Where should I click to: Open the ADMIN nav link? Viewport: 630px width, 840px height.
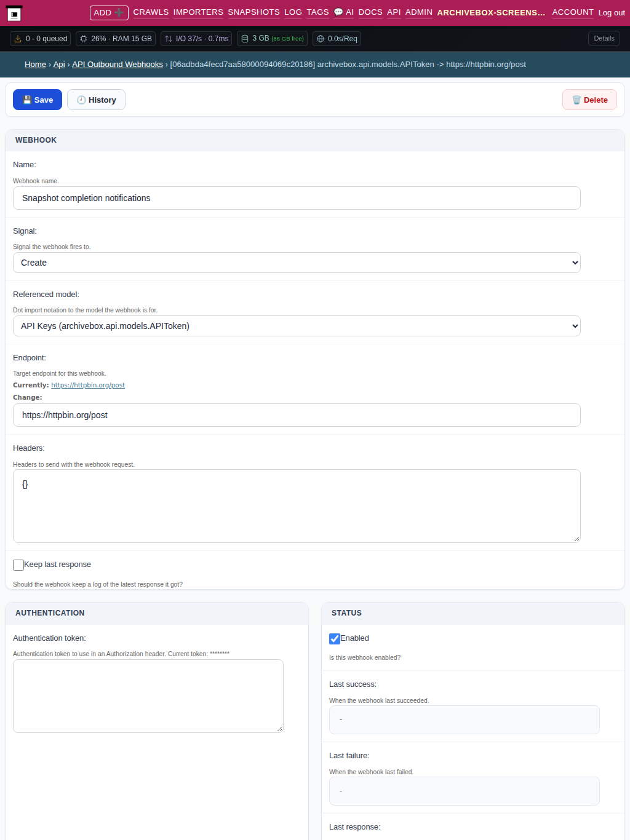click(418, 12)
